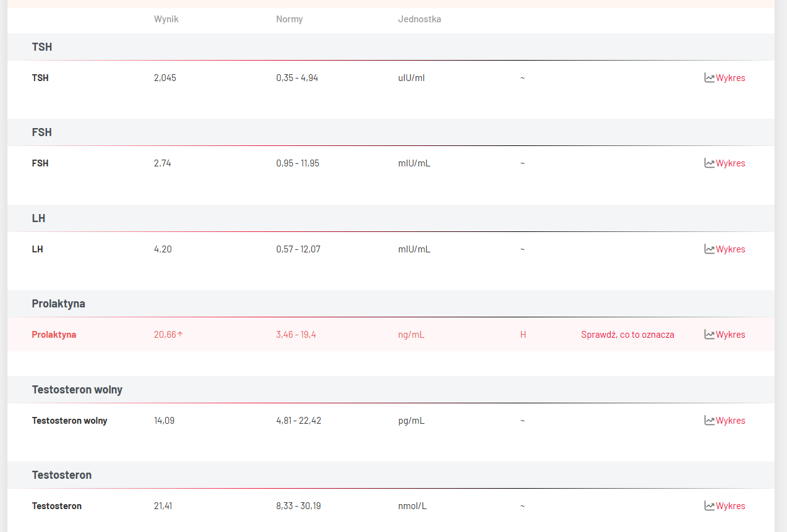Open the 'Sprawdź, co to oznacza' link
Image resolution: width=787 pixels, height=532 pixels.
[x=627, y=335]
